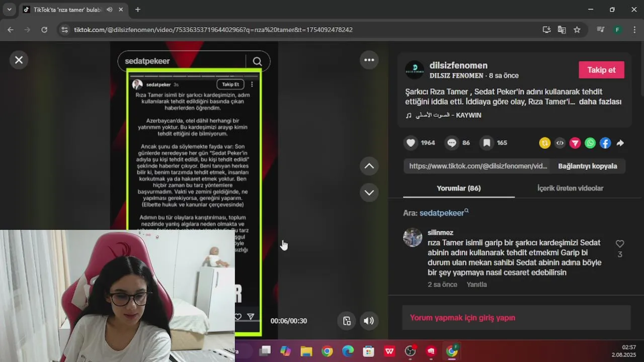Image resolution: width=644 pixels, height=362 pixels.
Task: Click Bağlantıyı kopyala button
Action: pos(587,166)
